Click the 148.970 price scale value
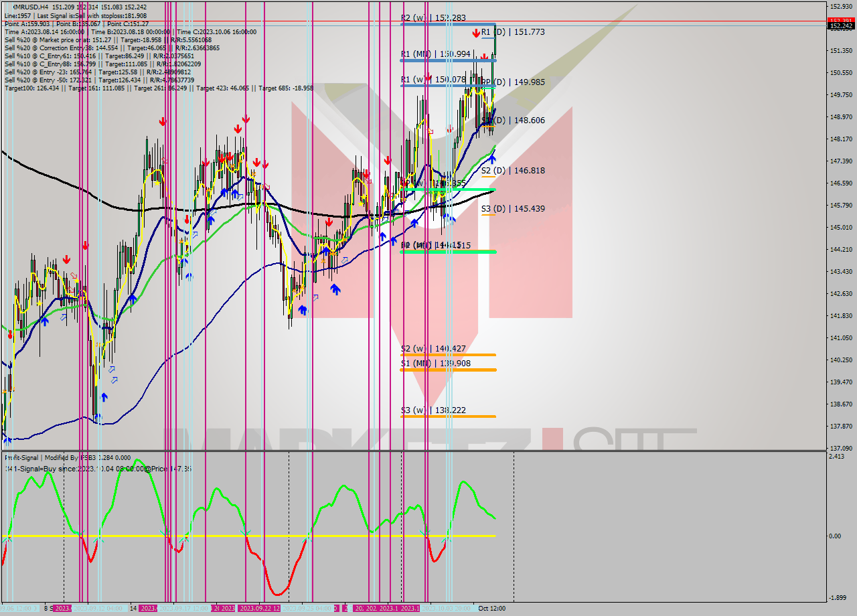The height and width of the screenshot is (616, 857). click(x=841, y=117)
